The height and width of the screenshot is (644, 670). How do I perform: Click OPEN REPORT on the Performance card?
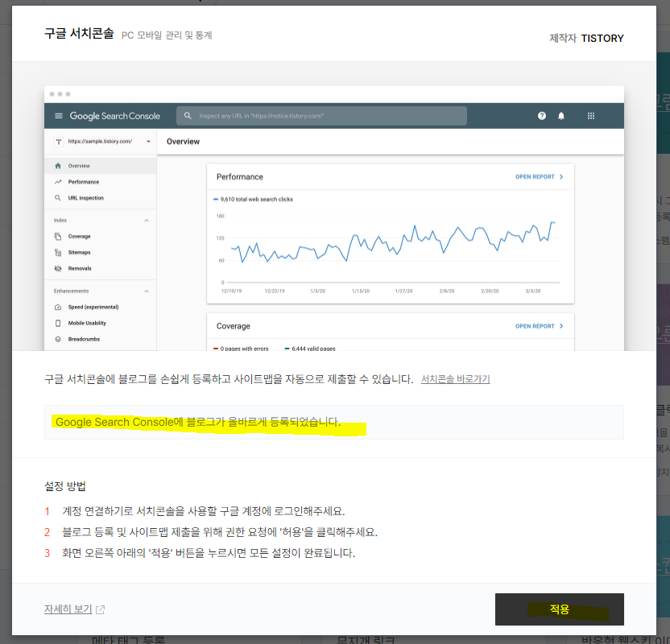tap(540, 177)
